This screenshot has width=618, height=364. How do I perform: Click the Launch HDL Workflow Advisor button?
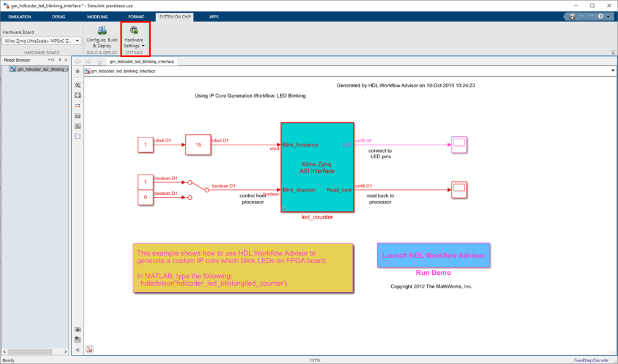pyautogui.click(x=433, y=255)
